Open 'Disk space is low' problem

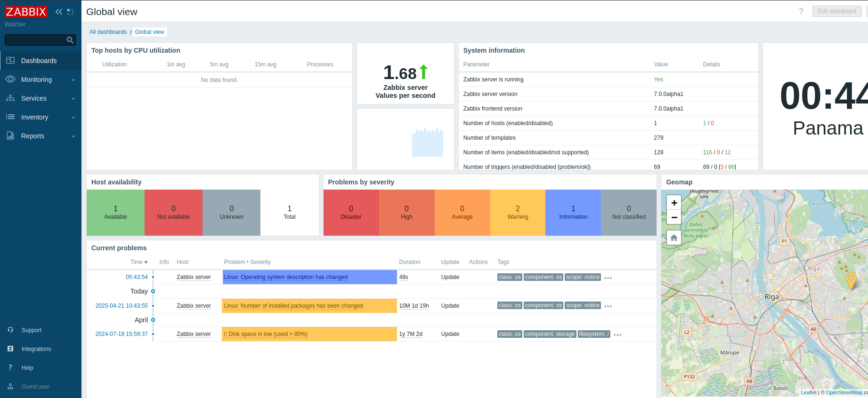(266, 334)
